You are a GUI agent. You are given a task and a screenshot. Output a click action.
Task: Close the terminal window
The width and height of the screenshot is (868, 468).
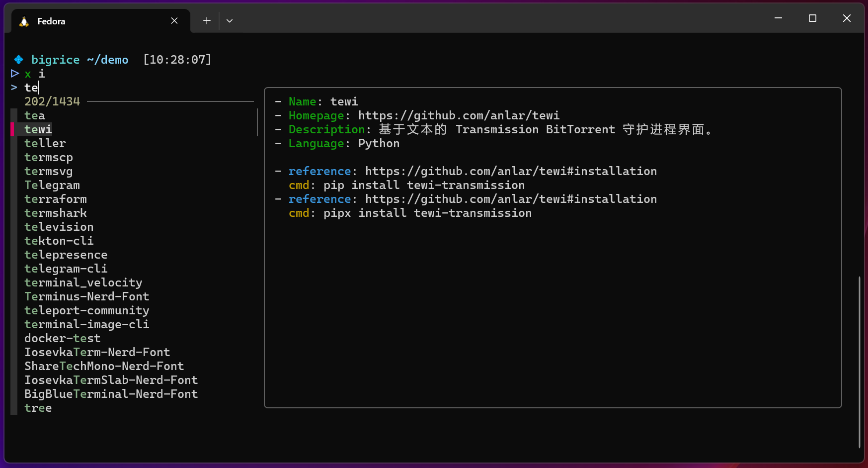(x=847, y=18)
